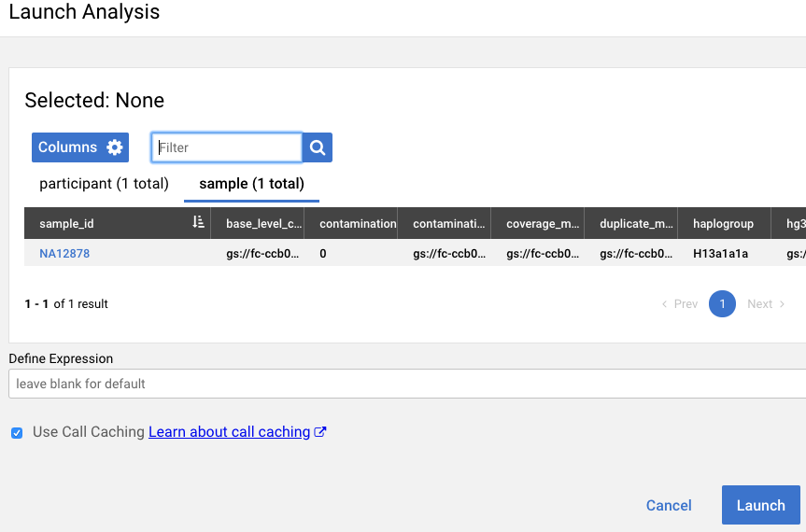Click the external link icon beside call caching
The height and width of the screenshot is (532, 806).
click(x=320, y=432)
